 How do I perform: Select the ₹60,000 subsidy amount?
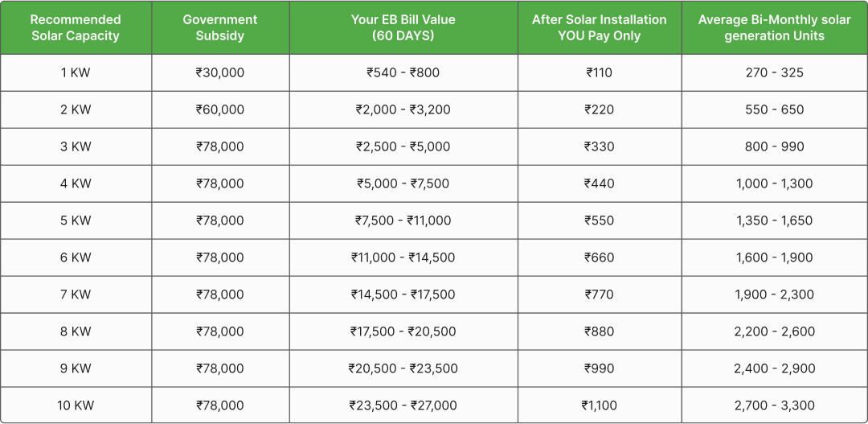click(220, 109)
